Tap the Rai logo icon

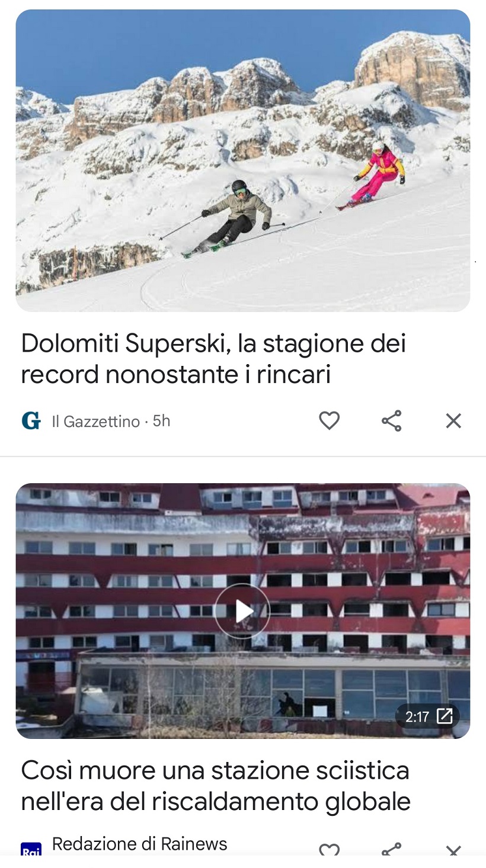31,850
